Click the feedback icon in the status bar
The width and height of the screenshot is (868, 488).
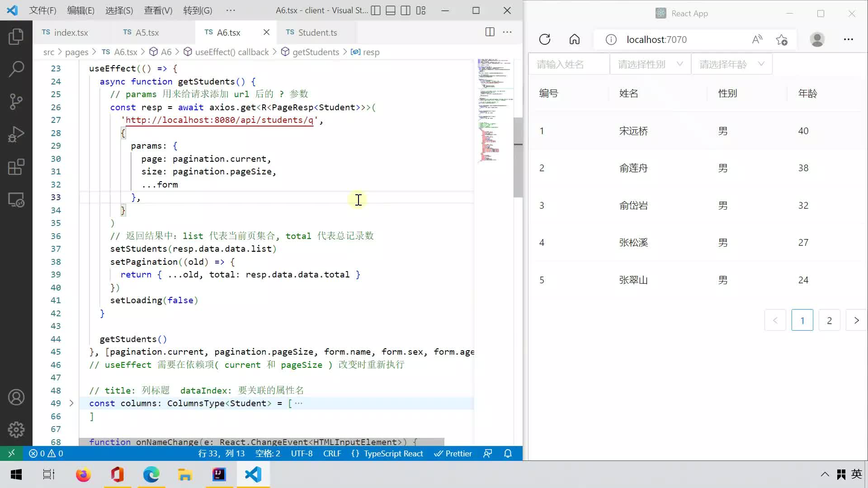click(487, 453)
